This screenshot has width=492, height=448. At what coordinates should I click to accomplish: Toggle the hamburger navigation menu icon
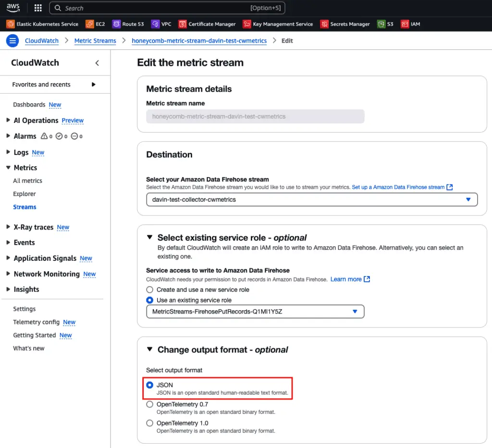tap(12, 41)
